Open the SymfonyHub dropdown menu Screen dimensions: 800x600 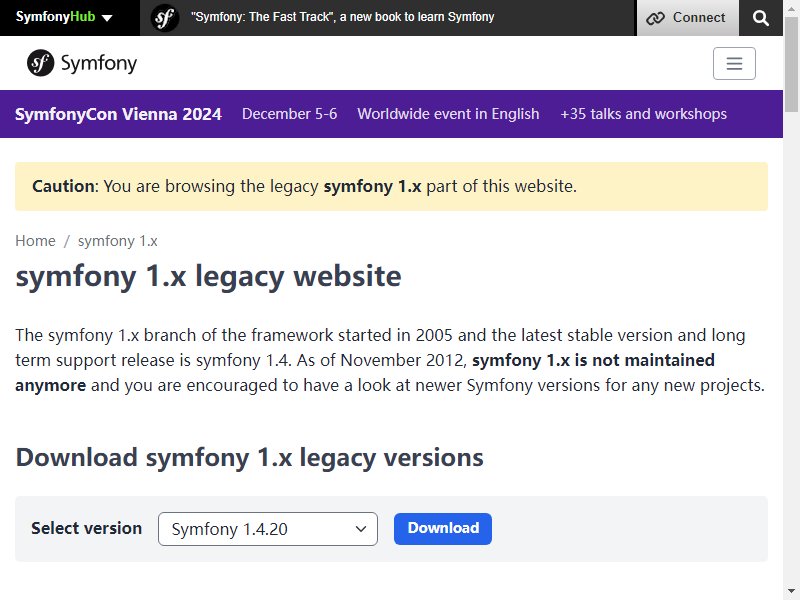64,17
